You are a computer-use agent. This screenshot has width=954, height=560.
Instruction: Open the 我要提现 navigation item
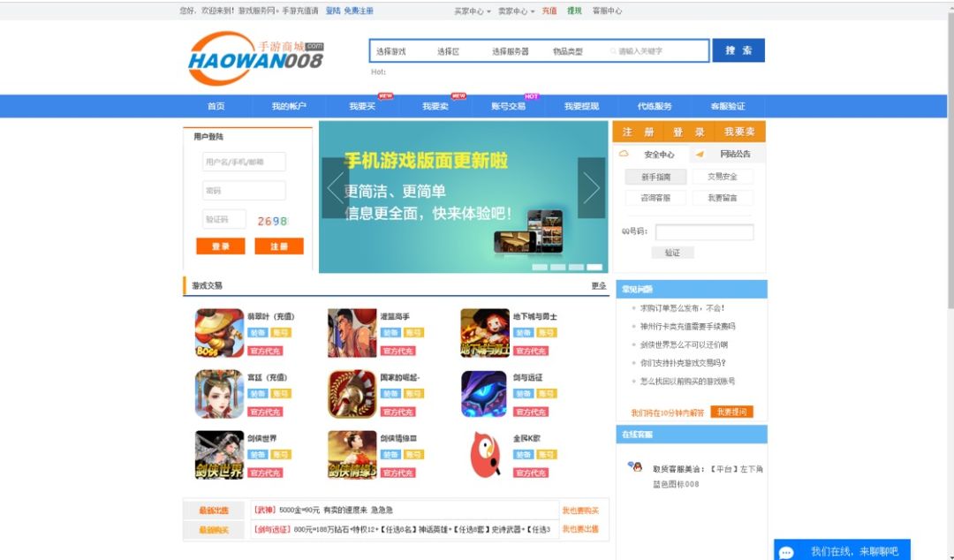[x=581, y=106]
